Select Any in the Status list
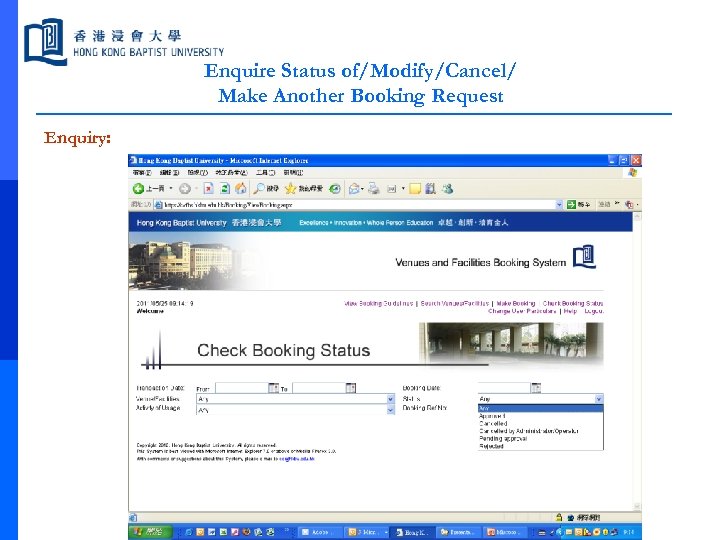 [x=540, y=408]
